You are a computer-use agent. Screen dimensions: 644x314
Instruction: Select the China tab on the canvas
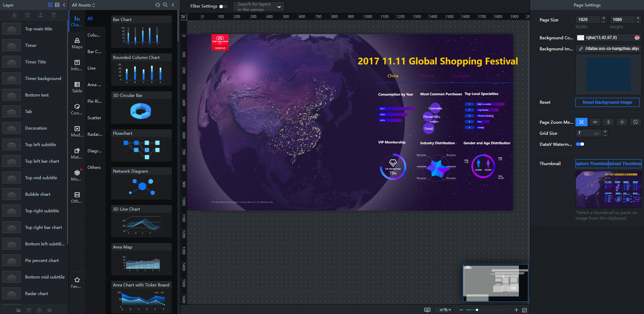click(393, 76)
